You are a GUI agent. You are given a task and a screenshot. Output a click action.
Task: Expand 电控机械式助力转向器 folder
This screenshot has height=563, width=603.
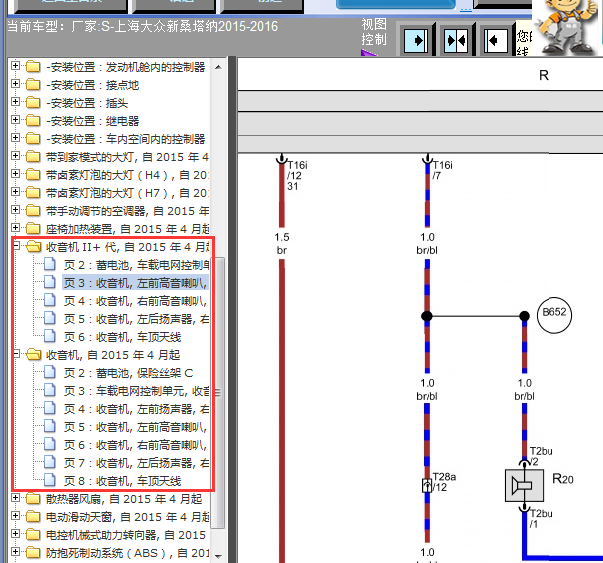[x=15, y=534]
